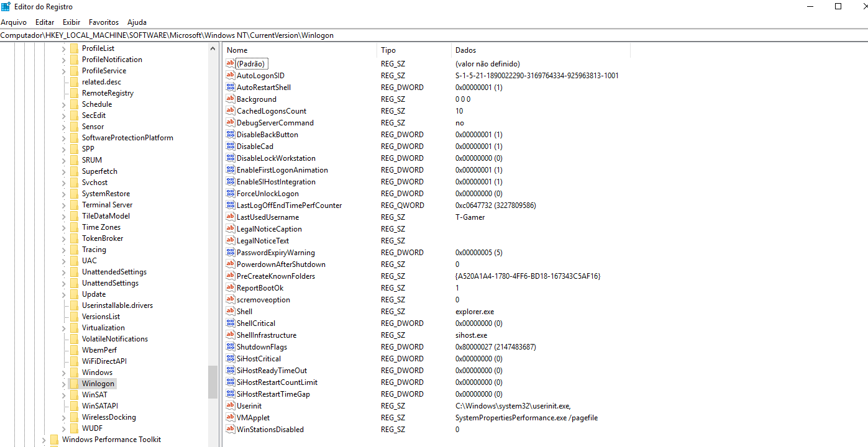868x447 pixels.
Task: Click the Background value icon
Action: (x=231, y=99)
